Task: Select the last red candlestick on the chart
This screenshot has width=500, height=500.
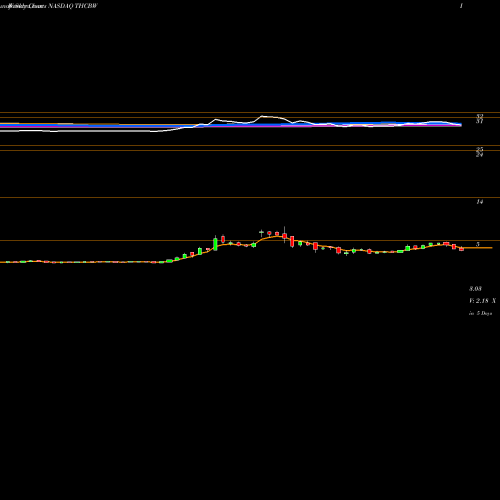Action: click(462, 249)
